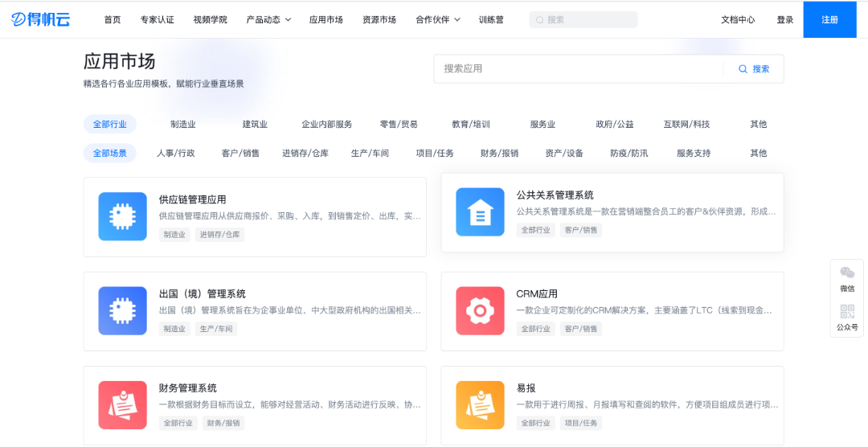Select the 全部场景 filter

[109, 153]
